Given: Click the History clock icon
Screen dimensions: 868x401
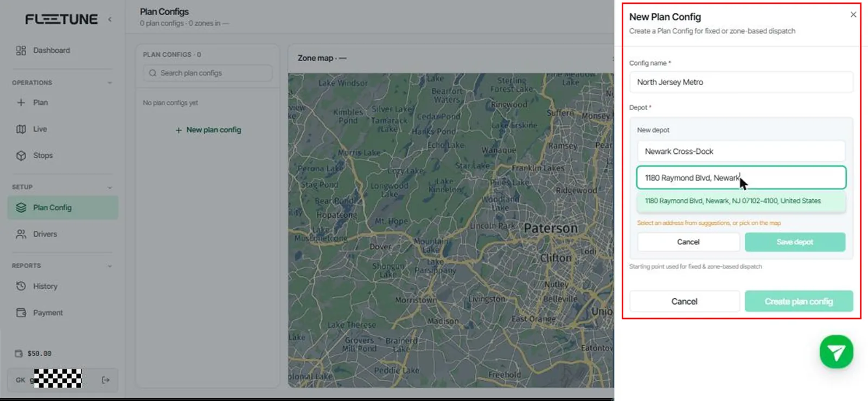Looking at the screenshot, I should pos(21,286).
